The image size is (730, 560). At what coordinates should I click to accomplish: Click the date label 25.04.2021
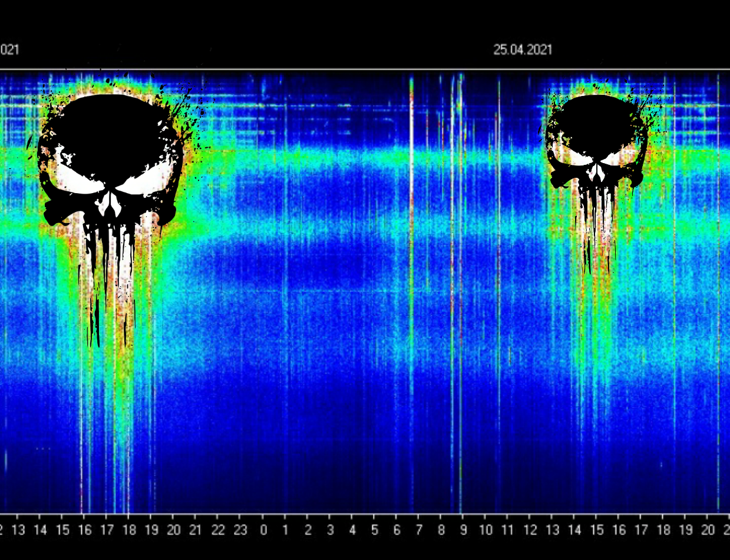[523, 50]
